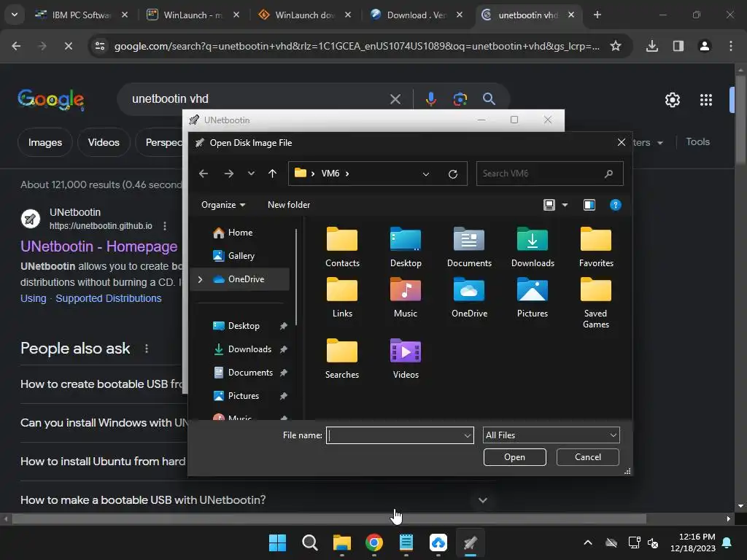
Task: Switch to the Download . Ver tab
Action: (416, 15)
